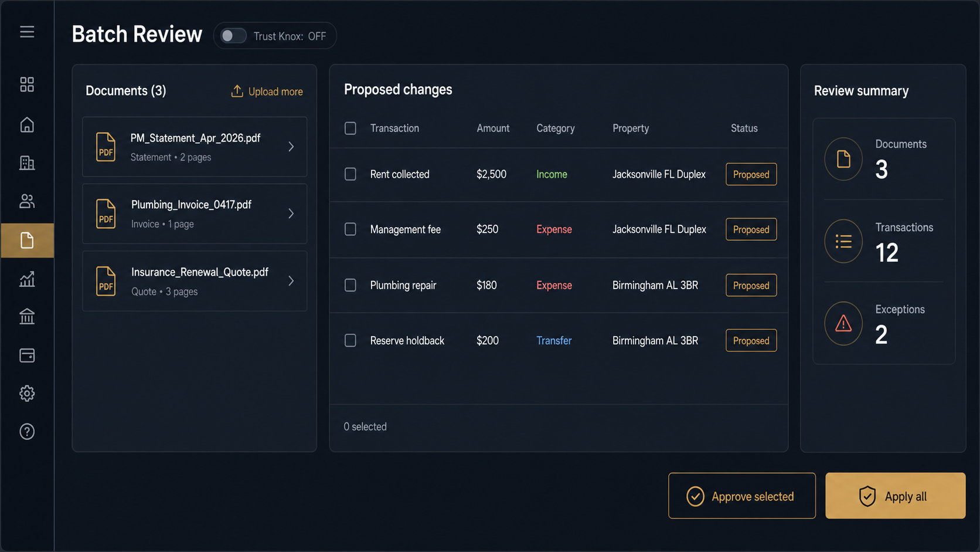Viewport: 980px width, 552px height.
Task: Check the select-all transactions checkbox
Action: click(x=351, y=128)
